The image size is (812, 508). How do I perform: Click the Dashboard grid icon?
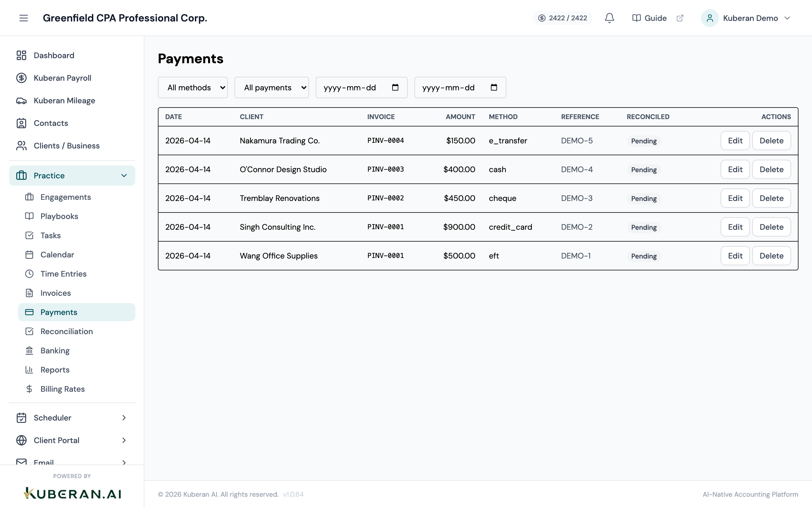pyautogui.click(x=21, y=55)
